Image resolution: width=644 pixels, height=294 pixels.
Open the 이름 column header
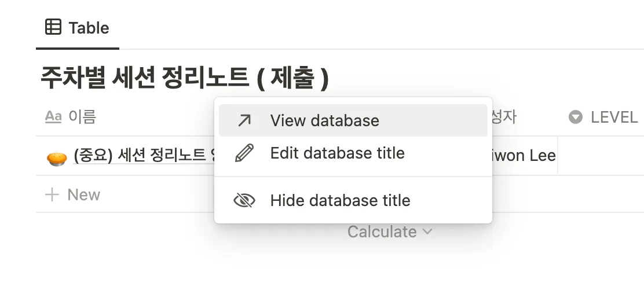click(x=82, y=117)
